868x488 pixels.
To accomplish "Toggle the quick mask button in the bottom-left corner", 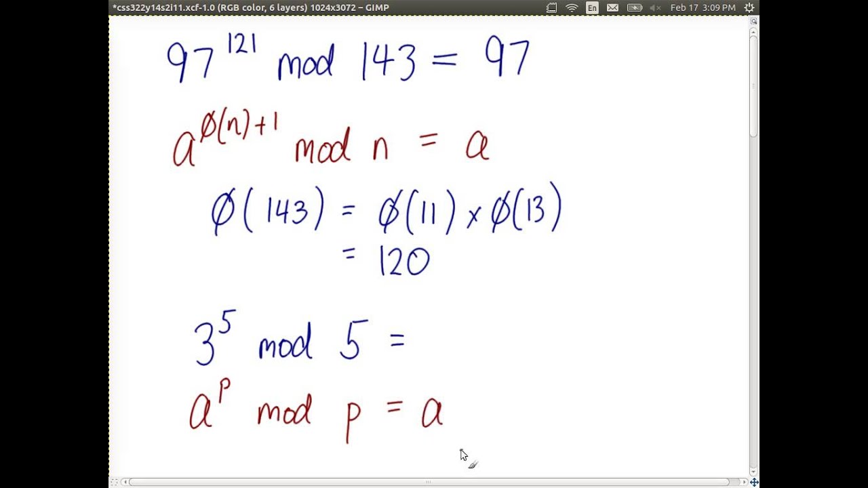I will (113, 482).
